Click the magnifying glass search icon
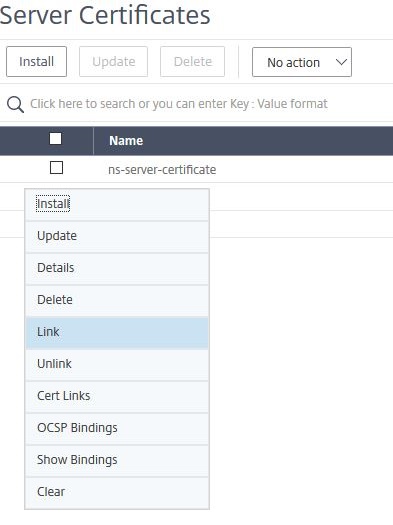Viewport: 393px width, 525px height. 15,104
